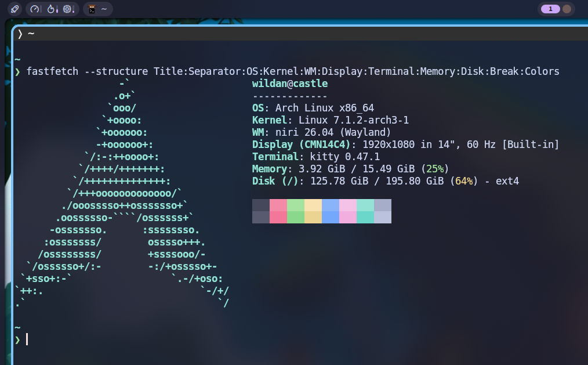Click the kitty window title bar '❯ ~'
This screenshot has width=588, height=365.
click(300, 34)
